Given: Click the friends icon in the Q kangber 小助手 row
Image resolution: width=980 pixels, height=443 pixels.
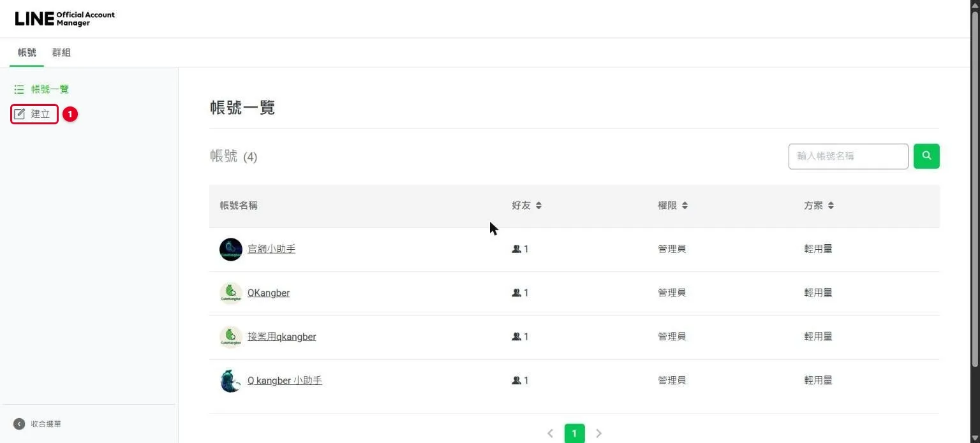Looking at the screenshot, I should [517, 381].
